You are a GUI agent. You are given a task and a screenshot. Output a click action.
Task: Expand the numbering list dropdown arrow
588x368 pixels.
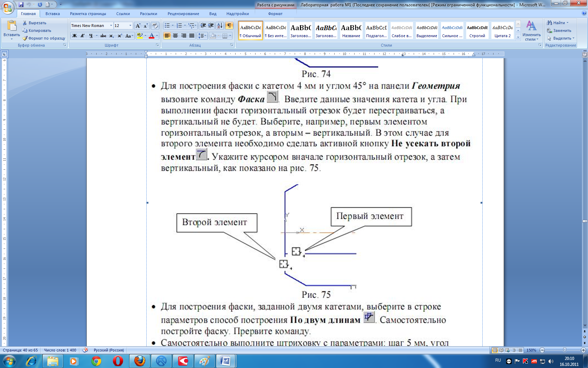pos(185,26)
